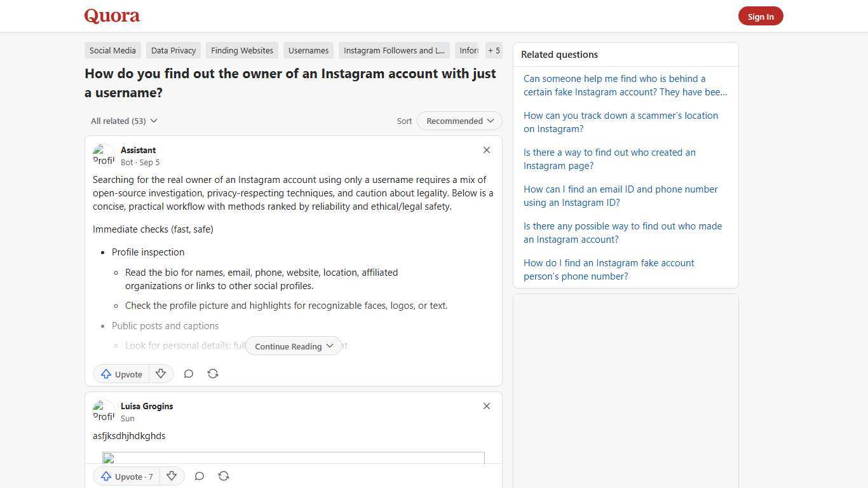Open the Data Privacy topic tag

pos(173,50)
